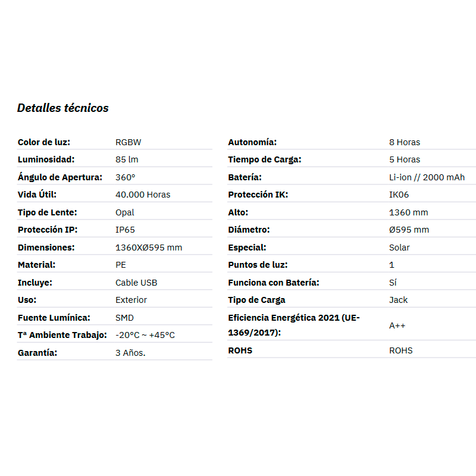476x476 pixels.
Task: Click the IK06 protection value
Action: [399, 195]
